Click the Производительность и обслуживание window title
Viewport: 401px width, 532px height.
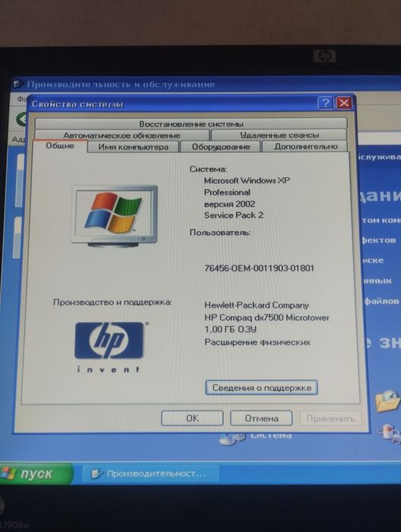coord(121,84)
